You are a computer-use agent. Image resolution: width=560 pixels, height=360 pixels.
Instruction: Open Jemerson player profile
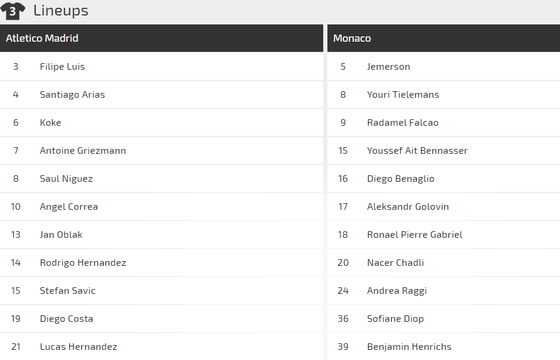[x=388, y=67]
